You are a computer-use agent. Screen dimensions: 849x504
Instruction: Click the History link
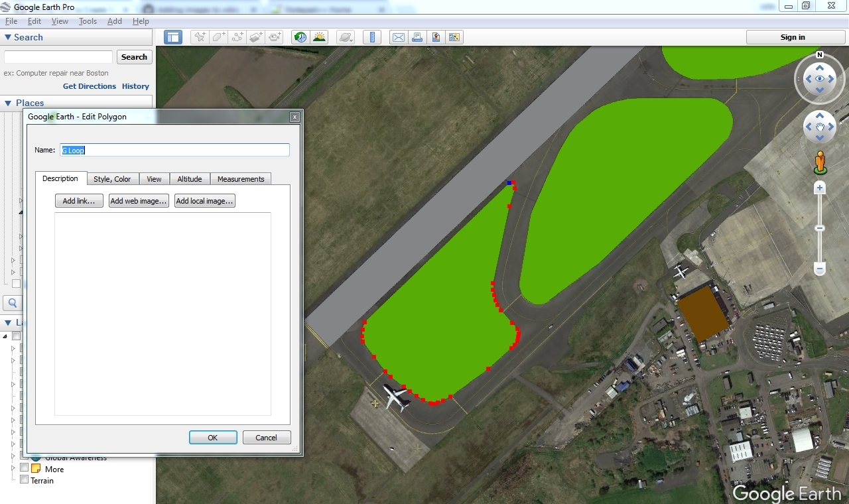pyautogui.click(x=135, y=86)
